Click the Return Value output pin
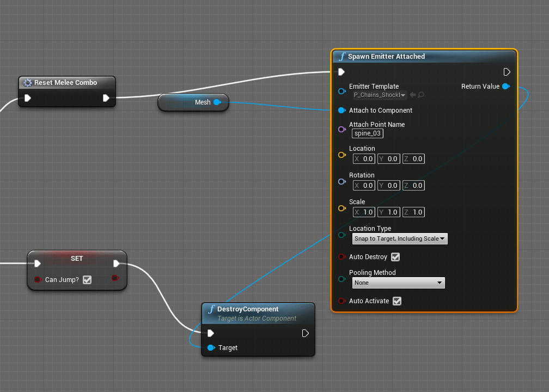549x392 pixels. (506, 87)
